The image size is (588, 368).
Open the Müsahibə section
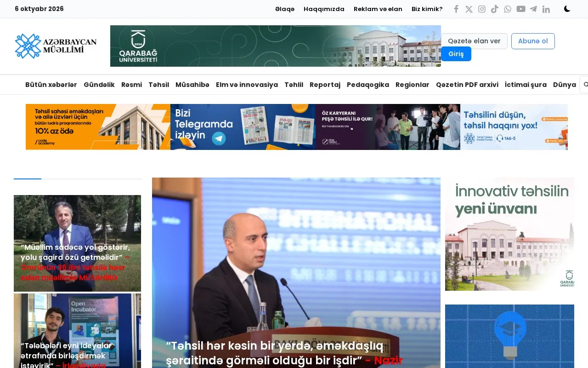(x=192, y=85)
